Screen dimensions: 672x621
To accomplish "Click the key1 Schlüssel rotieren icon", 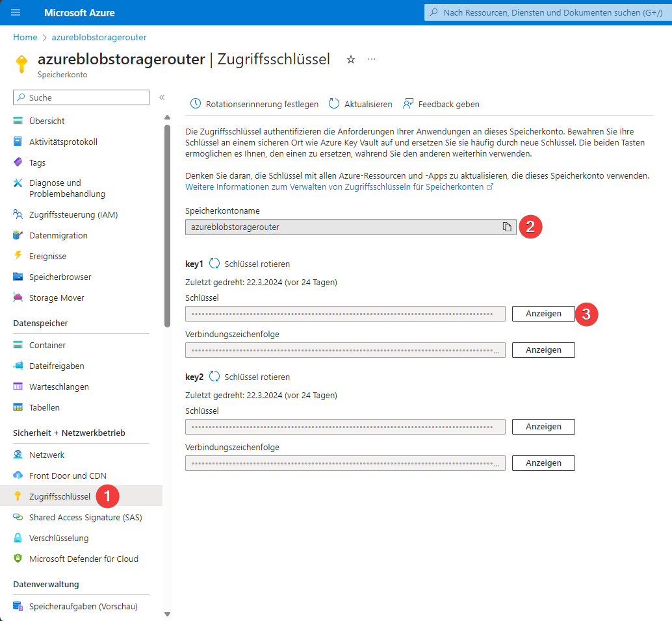I will pyautogui.click(x=214, y=264).
